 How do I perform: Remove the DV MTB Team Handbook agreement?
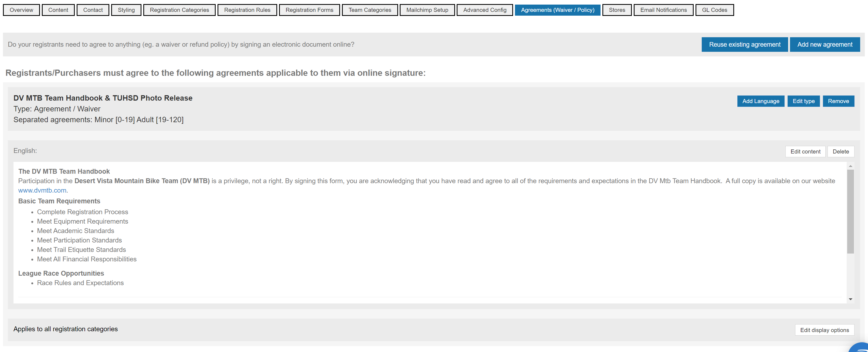(x=838, y=101)
